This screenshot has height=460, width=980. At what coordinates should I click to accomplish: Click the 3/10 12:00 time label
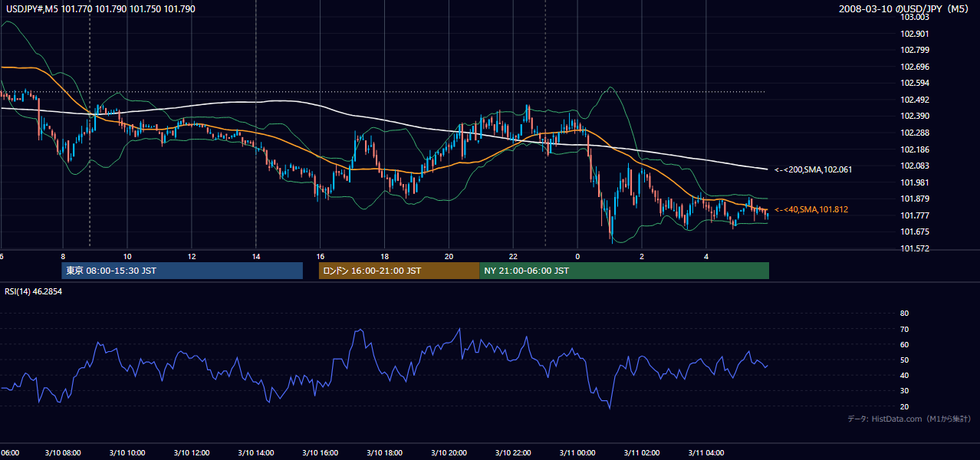[191, 452]
